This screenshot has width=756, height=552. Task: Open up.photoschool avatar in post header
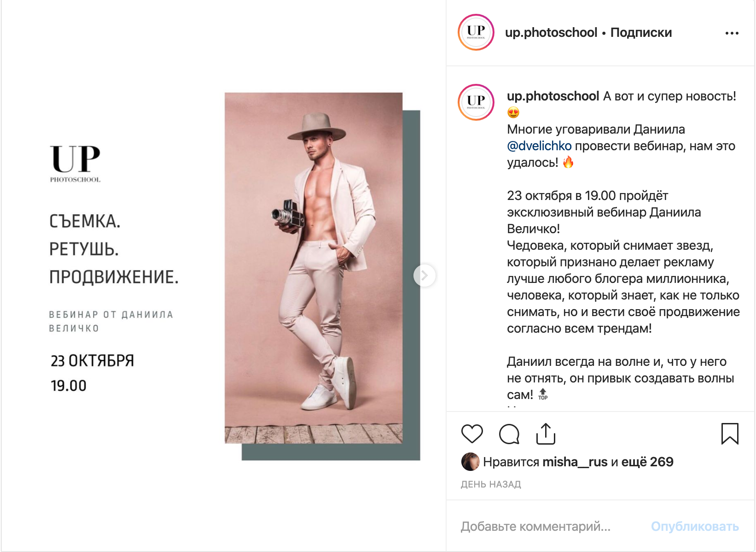point(476,32)
